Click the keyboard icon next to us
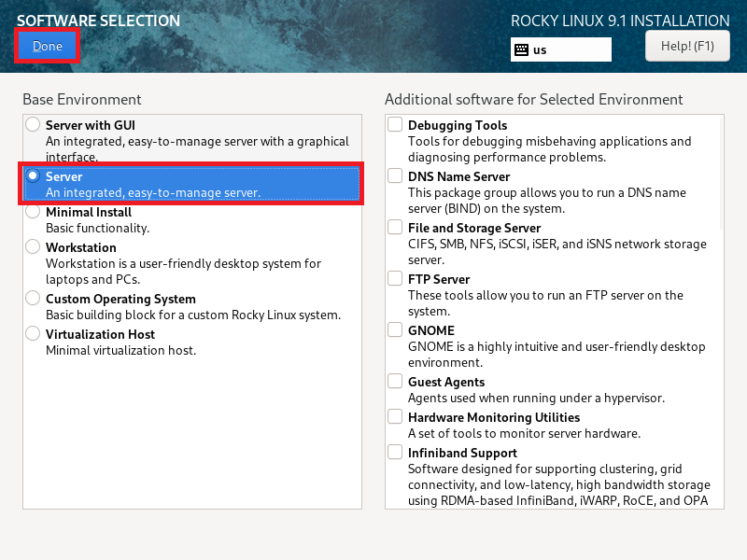 click(522, 50)
